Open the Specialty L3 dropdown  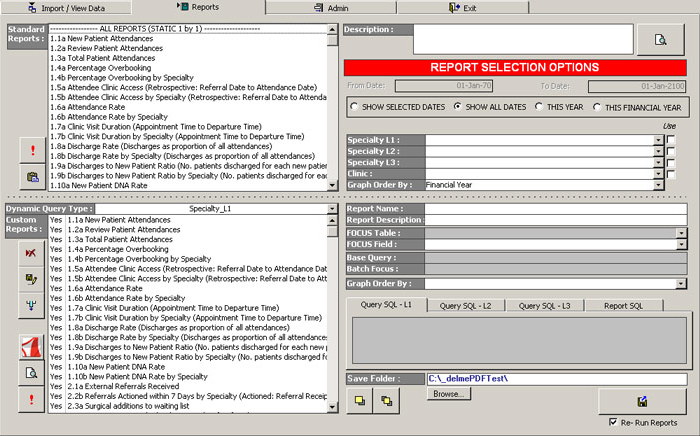click(x=658, y=162)
